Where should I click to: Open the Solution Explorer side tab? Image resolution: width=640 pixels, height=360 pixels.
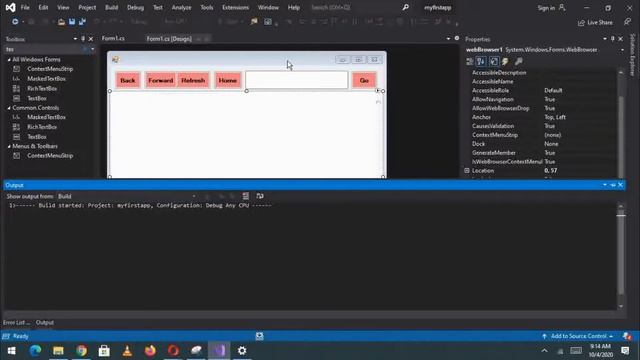pos(633,54)
